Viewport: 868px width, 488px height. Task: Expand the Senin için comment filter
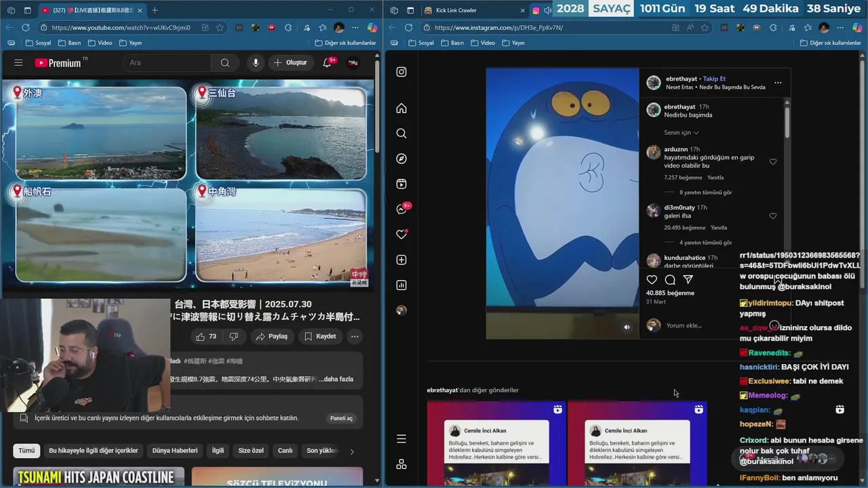682,133
